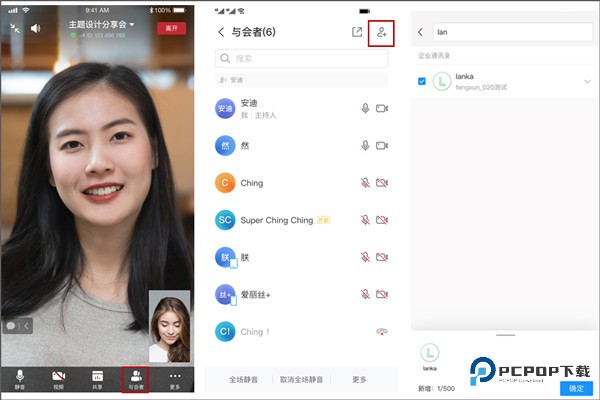Viewport: 600px width, 400px height.
Task: Tap the speaker icon beside the meeting title
Action: click(36, 28)
